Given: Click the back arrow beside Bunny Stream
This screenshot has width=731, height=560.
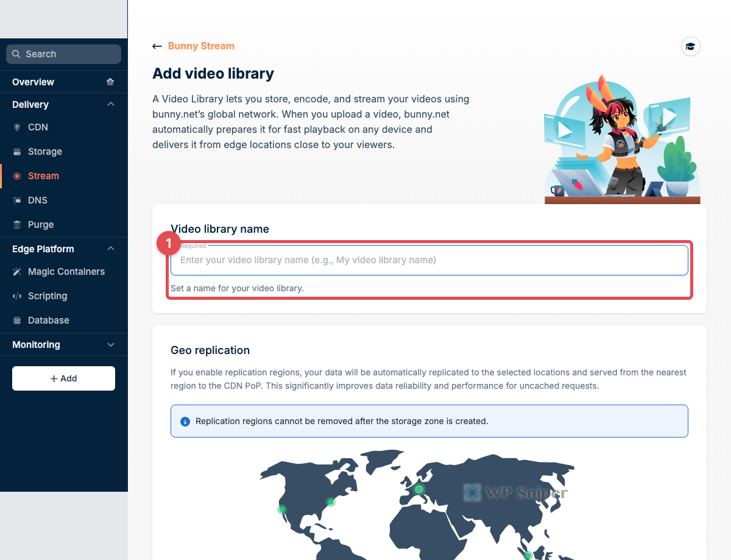Looking at the screenshot, I should 157,46.
